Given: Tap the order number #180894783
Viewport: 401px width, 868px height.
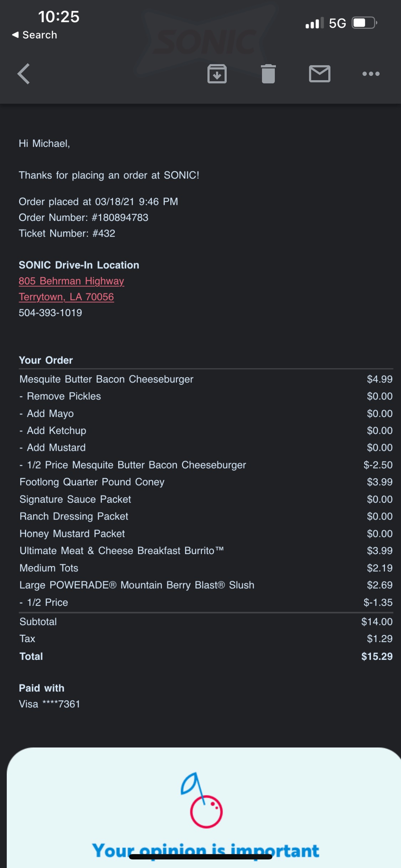Looking at the screenshot, I should click(x=120, y=217).
